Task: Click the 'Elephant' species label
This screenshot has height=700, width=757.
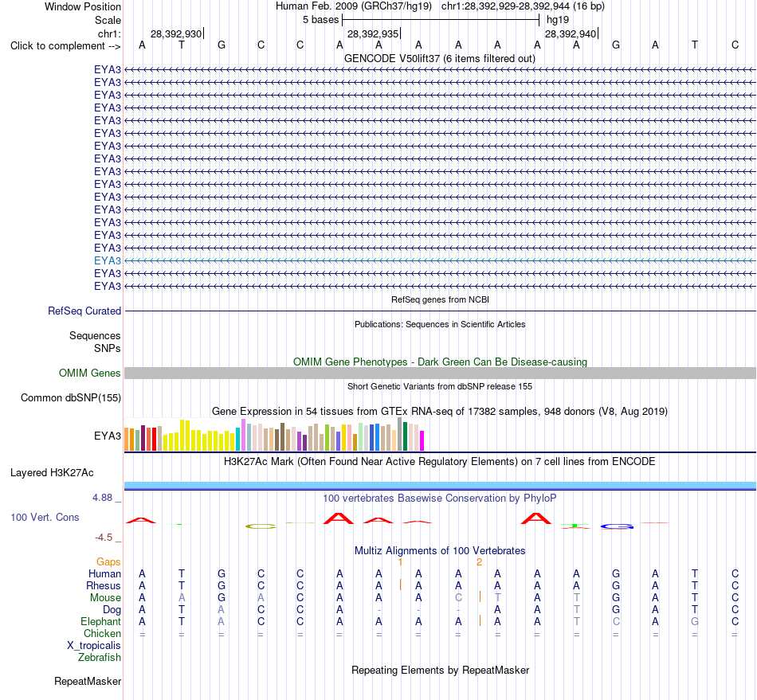Action: 100,621
